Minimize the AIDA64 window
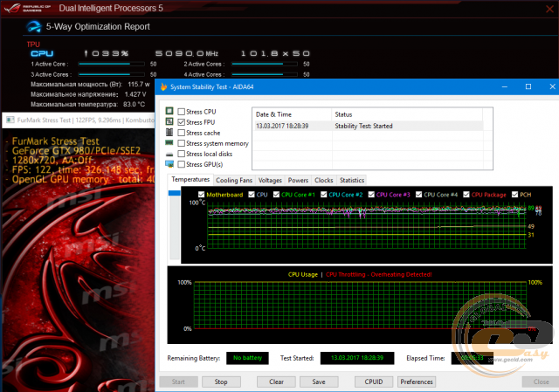Viewport: 559px width, 392px height. click(505, 86)
